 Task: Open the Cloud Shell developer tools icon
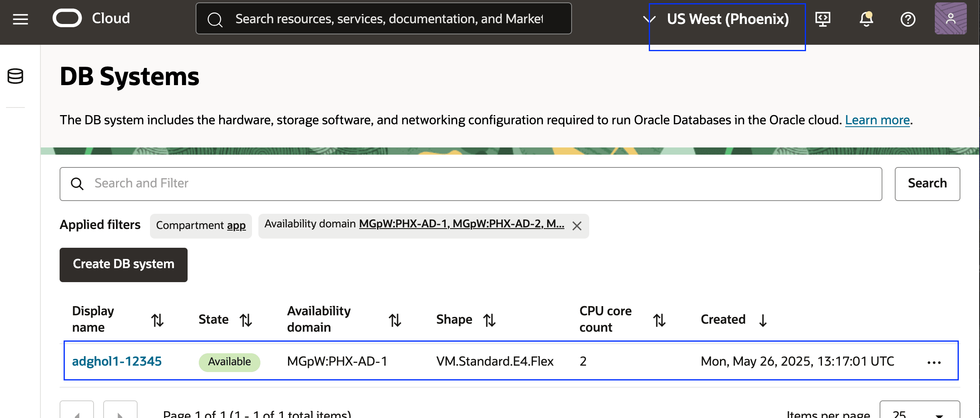[823, 19]
